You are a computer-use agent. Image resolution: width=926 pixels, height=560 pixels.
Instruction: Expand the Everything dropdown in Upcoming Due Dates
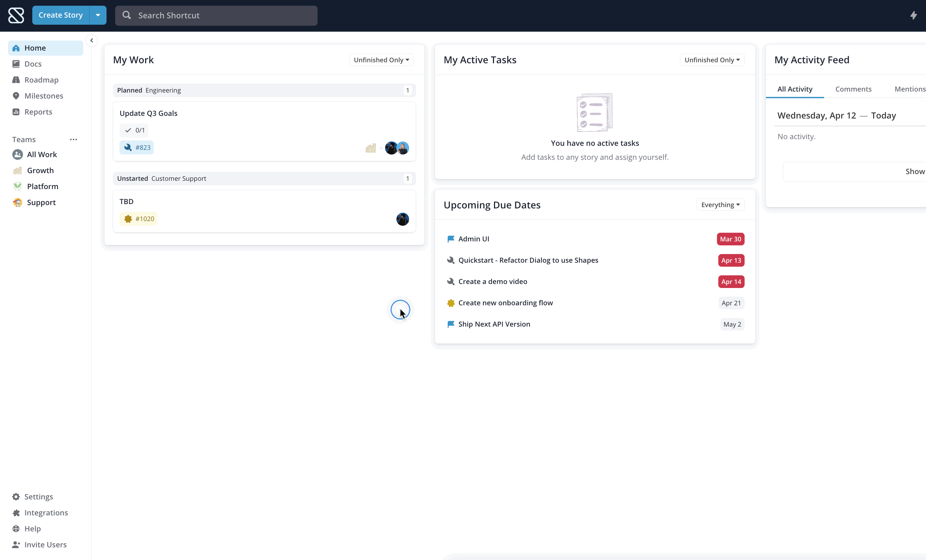click(x=720, y=204)
